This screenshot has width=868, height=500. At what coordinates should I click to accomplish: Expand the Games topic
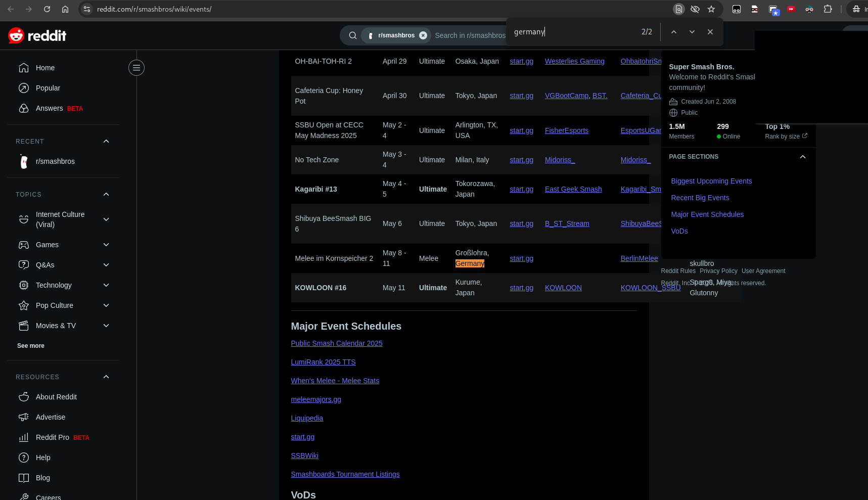(x=106, y=245)
